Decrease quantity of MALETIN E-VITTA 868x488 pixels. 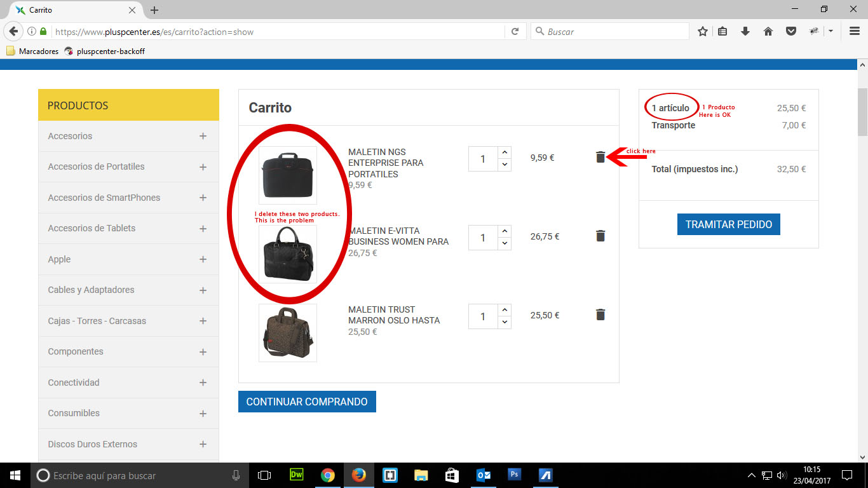505,243
